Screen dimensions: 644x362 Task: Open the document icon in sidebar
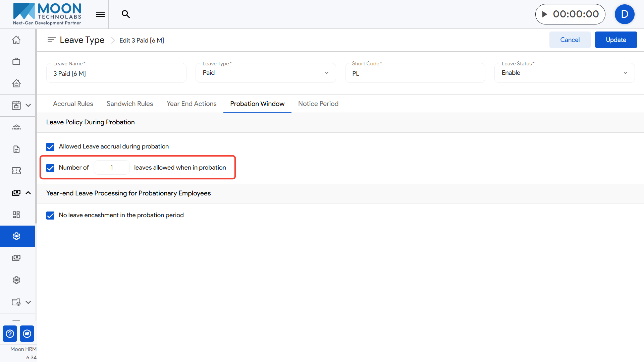coord(16,149)
